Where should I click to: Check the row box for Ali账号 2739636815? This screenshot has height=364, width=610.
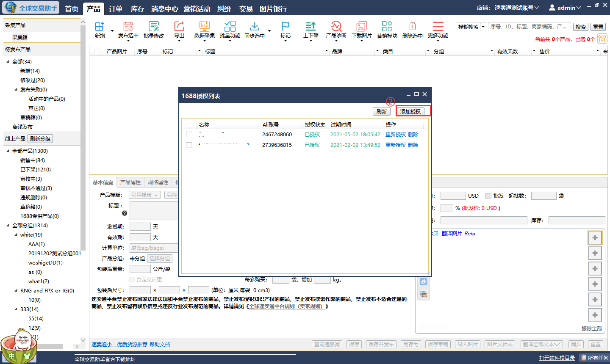189,145
